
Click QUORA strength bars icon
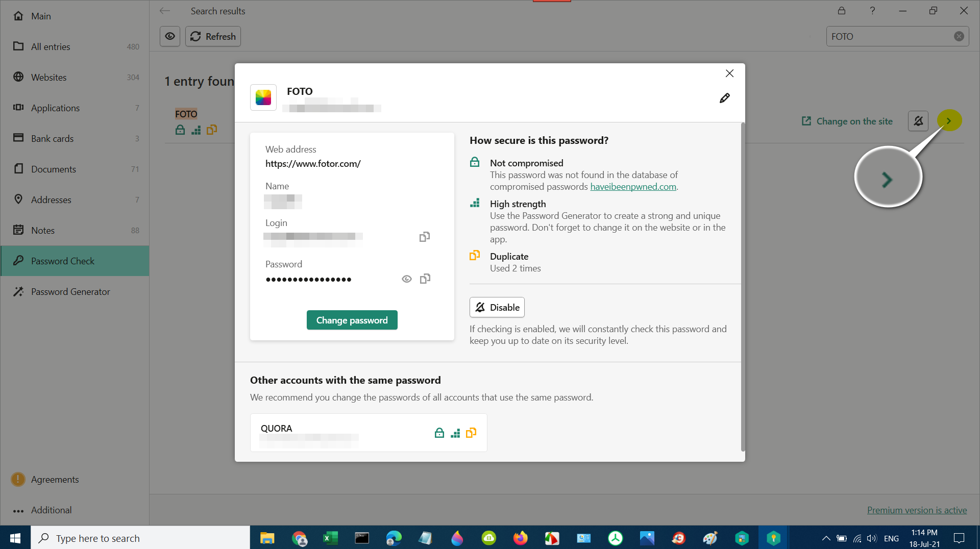coord(455,433)
